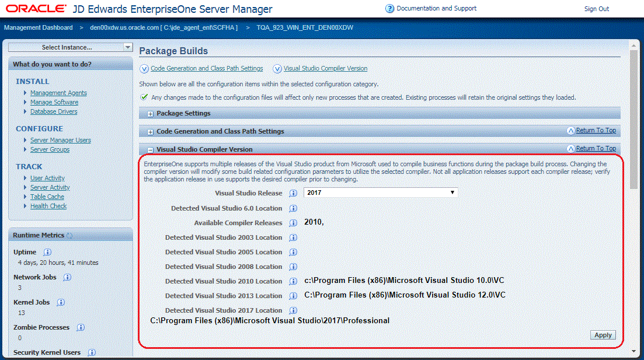This screenshot has width=644, height=360.
Task: Click the Runtime Metrics refresh icon
Action: point(69,235)
